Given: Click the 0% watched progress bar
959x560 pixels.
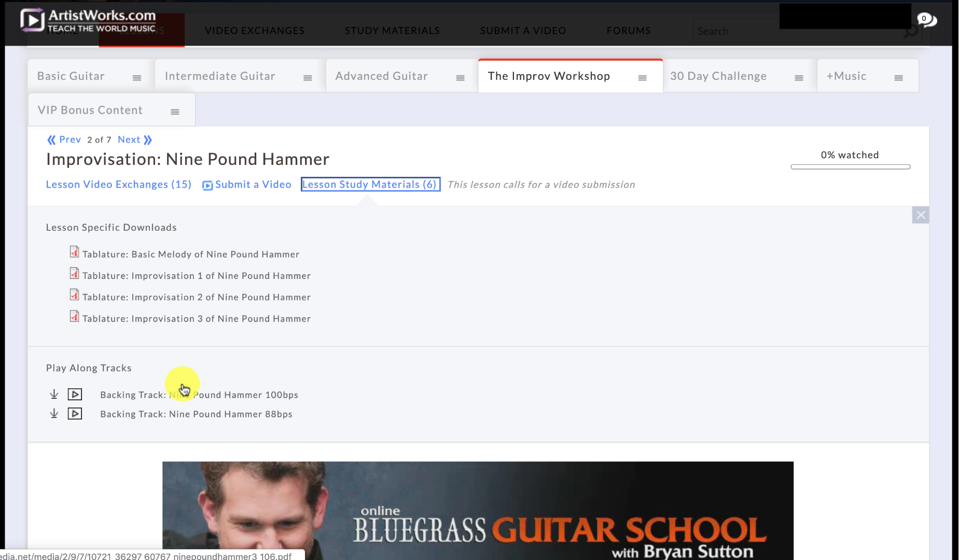Looking at the screenshot, I should [x=850, y=167].
